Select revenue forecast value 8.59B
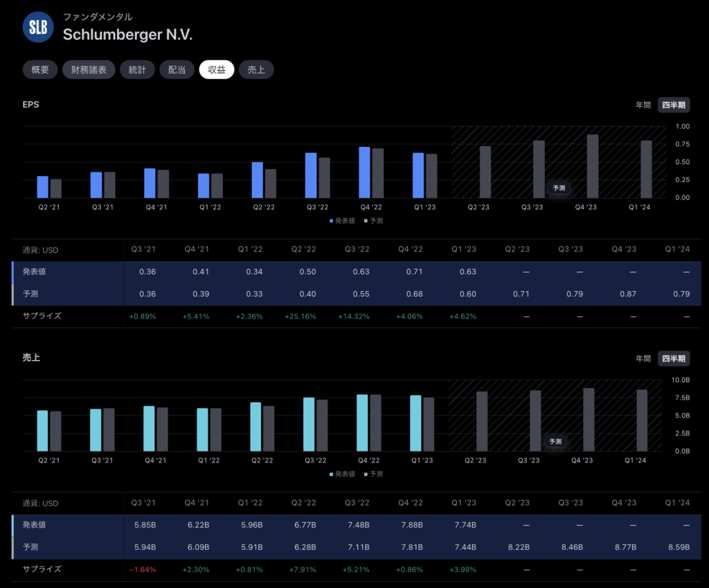Screen dimensions: 709x588 pyautogui.click(x=679, y=547)
